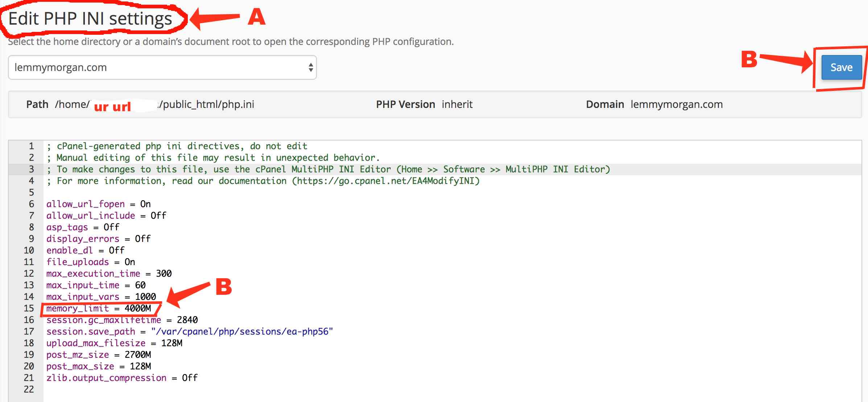Place cursor on max_execution_time line

point(109,273)
